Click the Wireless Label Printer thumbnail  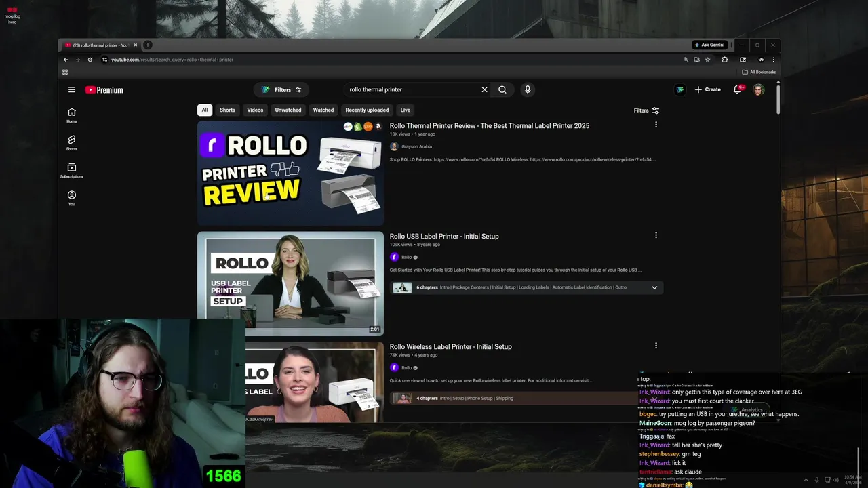coord(315,382)
